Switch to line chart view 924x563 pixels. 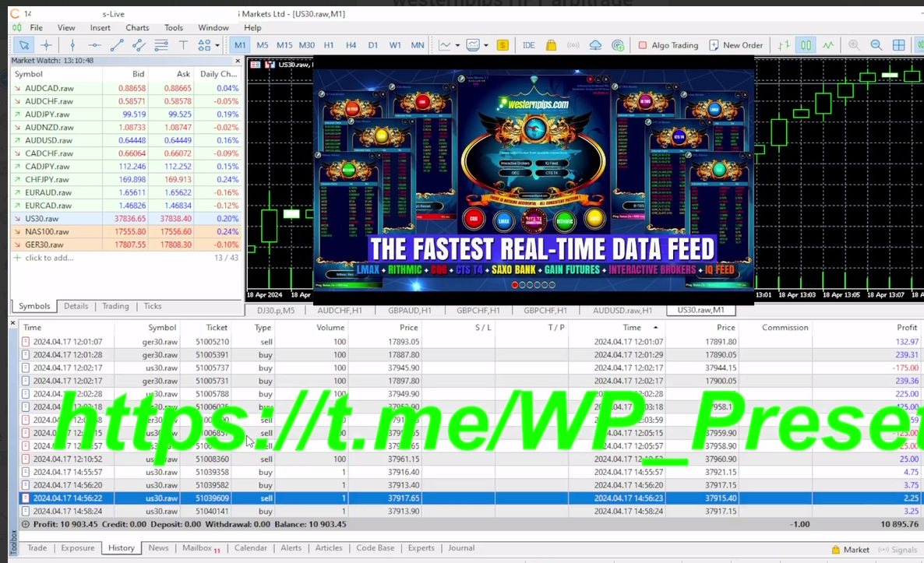[x=828, y=45]
